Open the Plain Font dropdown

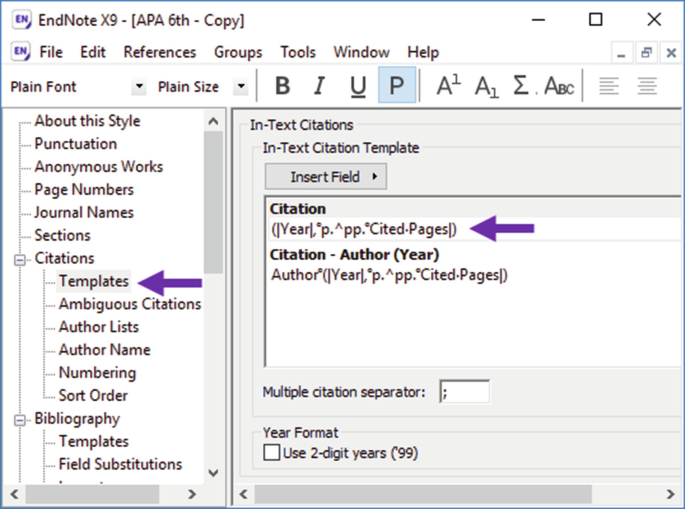(138, 87)
